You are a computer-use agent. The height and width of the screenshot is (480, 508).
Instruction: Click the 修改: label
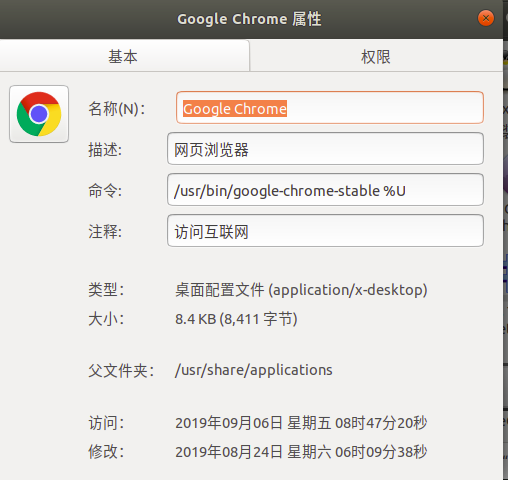tap(106, 452)
